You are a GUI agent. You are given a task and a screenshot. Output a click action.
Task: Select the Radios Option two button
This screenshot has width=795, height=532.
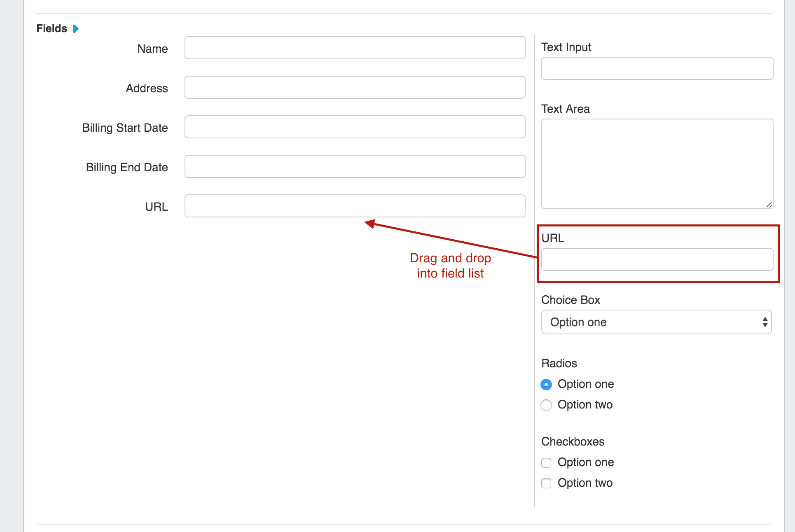[x=546, y=405]
